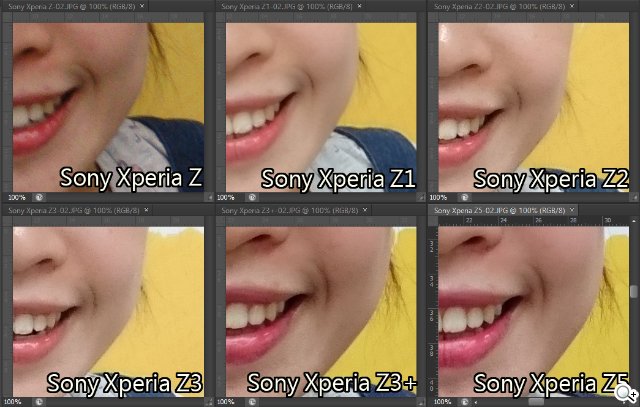Click the resize corner grip of Xperia Z1 window

pos(421,198)
